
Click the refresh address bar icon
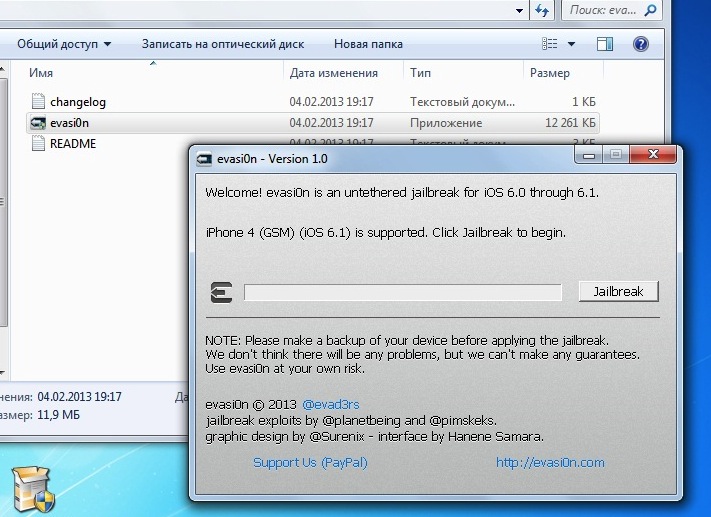pyautogui.click(x=542, y=10)
